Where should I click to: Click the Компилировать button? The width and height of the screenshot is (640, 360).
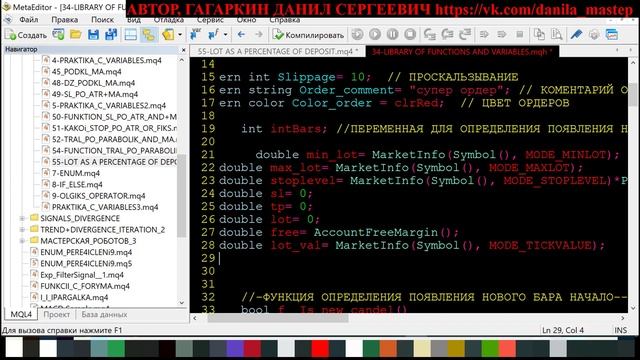point(309,35)
